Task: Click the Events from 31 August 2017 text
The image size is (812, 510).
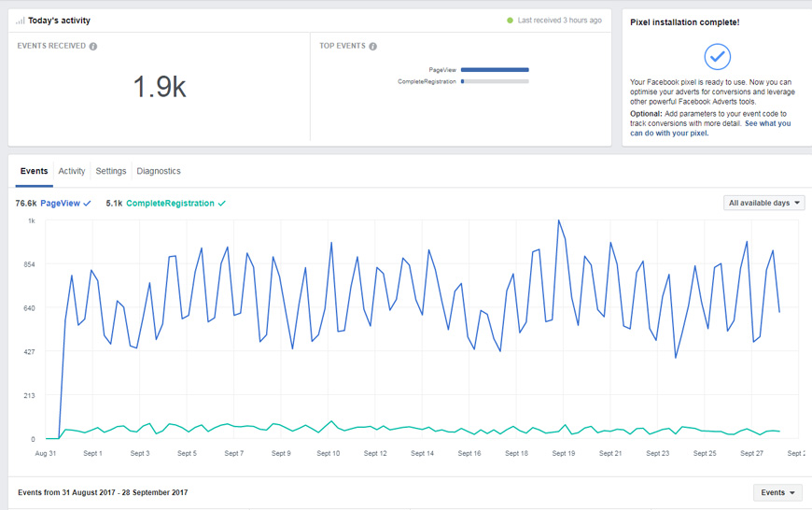Action: tap(103, 492)
